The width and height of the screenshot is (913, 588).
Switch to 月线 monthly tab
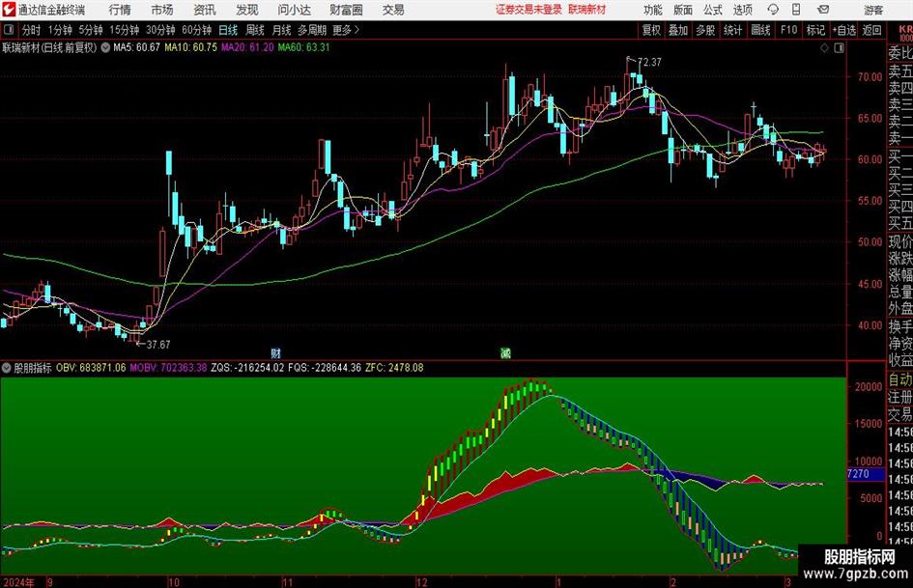282,30
